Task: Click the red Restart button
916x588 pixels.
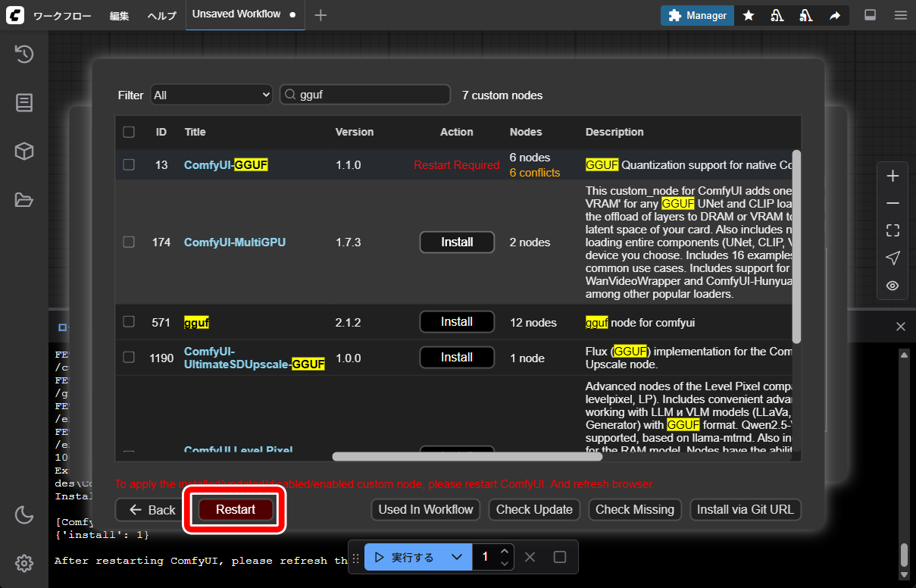Action: [236, 509]
